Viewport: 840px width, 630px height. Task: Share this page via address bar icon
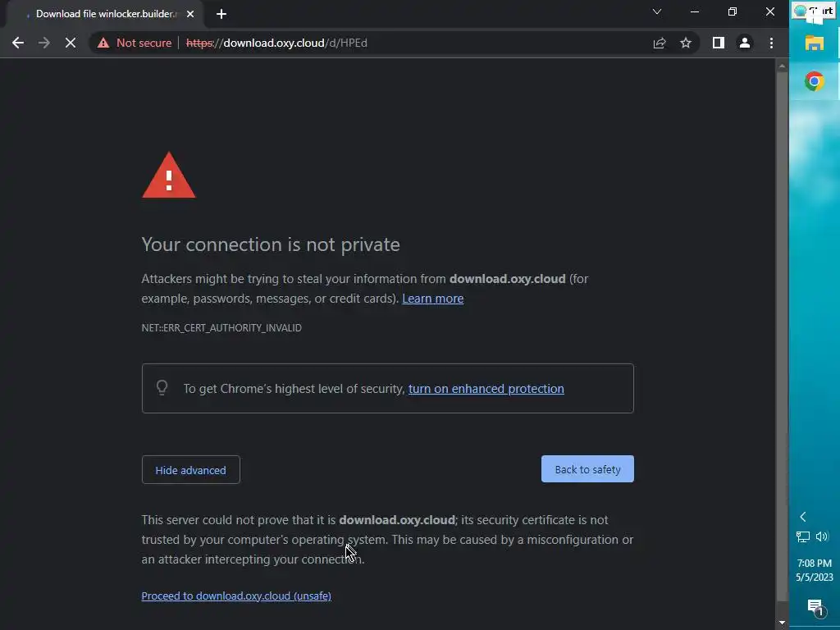[x=660, y=43]
